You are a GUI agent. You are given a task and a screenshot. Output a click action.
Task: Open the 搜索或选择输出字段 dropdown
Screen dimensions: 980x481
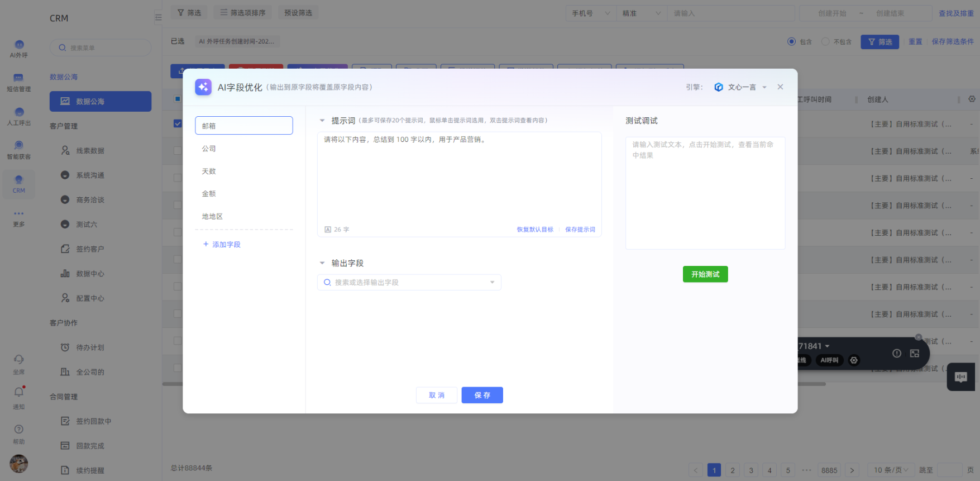point(409,283)
